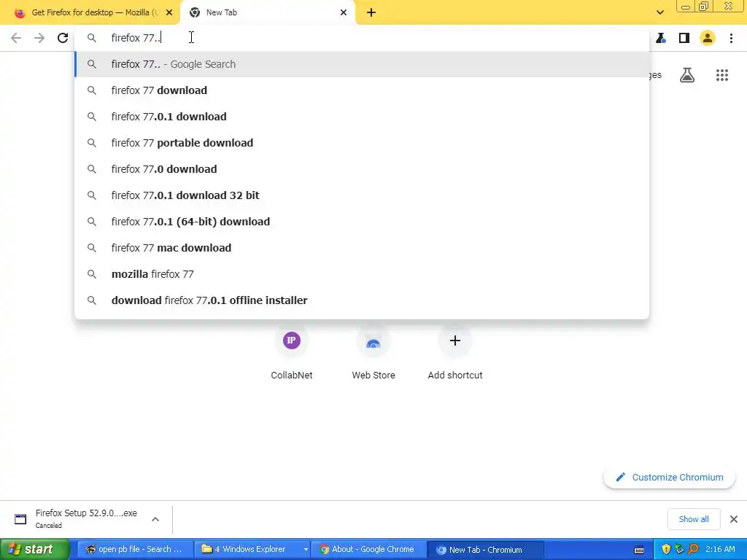Image resolution: width=747 pixels, height=560 pixels.
Task: Expand the Firefox Setup download options chevron
Action: tap(155, 519)
